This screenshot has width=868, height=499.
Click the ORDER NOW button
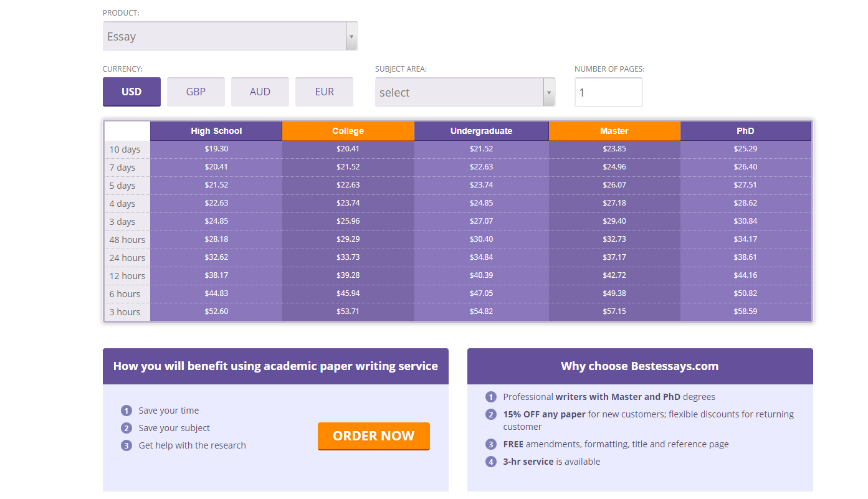[x=374, y=436]
